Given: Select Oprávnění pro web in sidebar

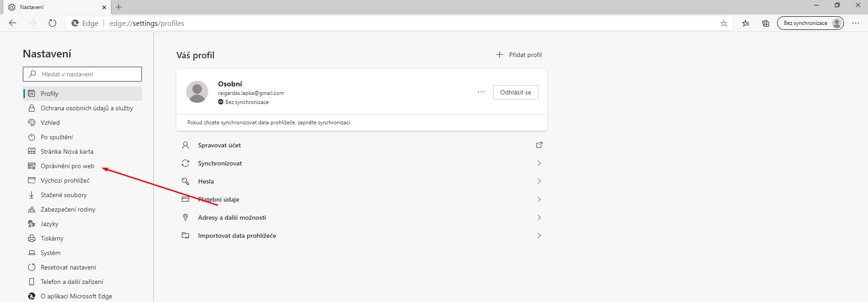Looking at the screenshot, I should coord(67,166).
